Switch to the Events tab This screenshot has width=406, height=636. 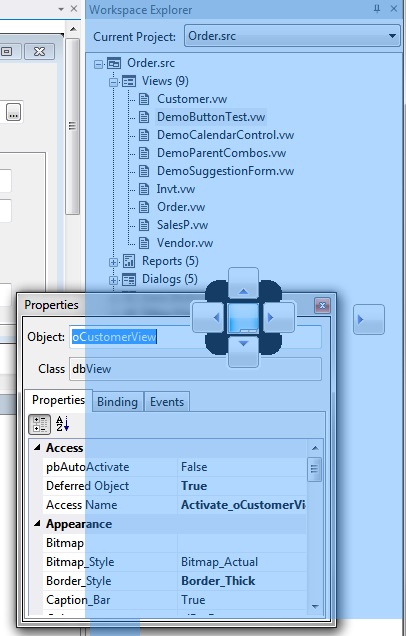point(167,402)
